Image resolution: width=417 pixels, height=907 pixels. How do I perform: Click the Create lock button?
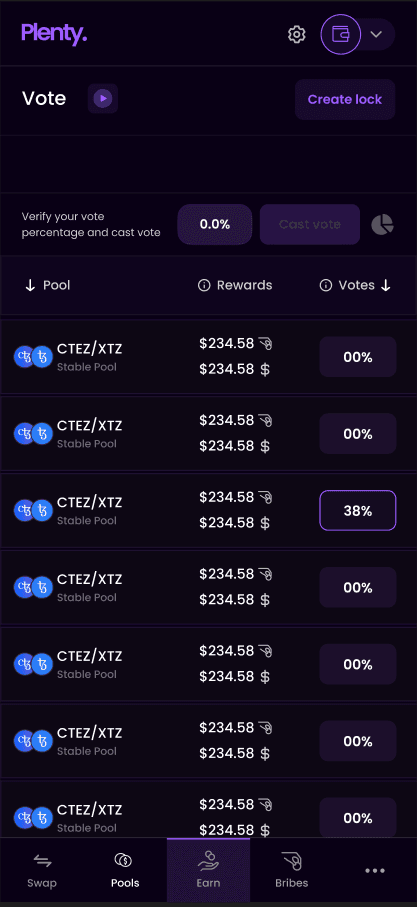345,99
